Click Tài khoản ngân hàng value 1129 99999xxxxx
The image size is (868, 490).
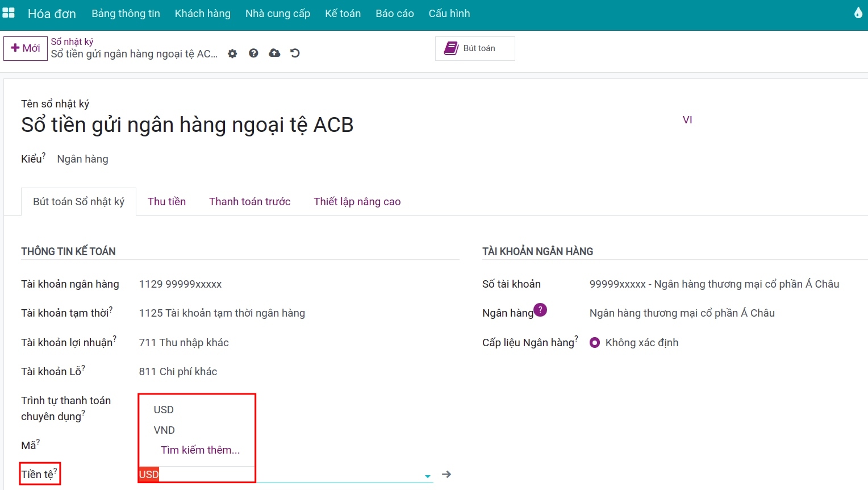[x=181, y=284]
